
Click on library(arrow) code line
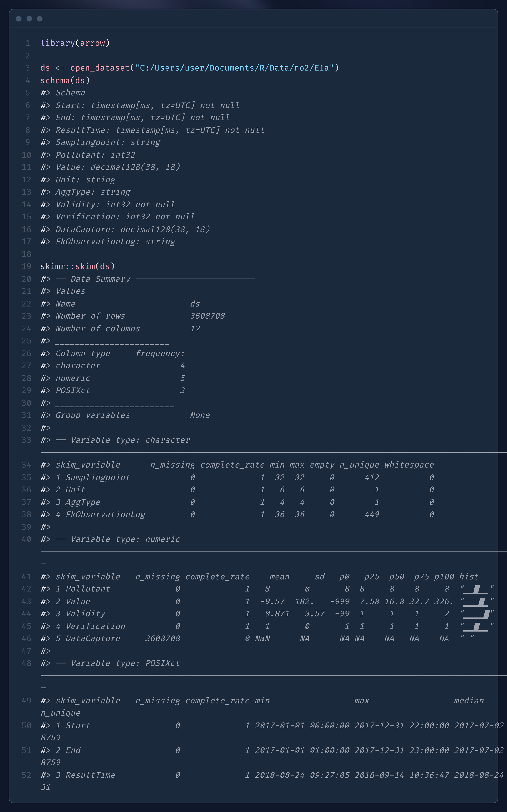[x=75, y=43]
